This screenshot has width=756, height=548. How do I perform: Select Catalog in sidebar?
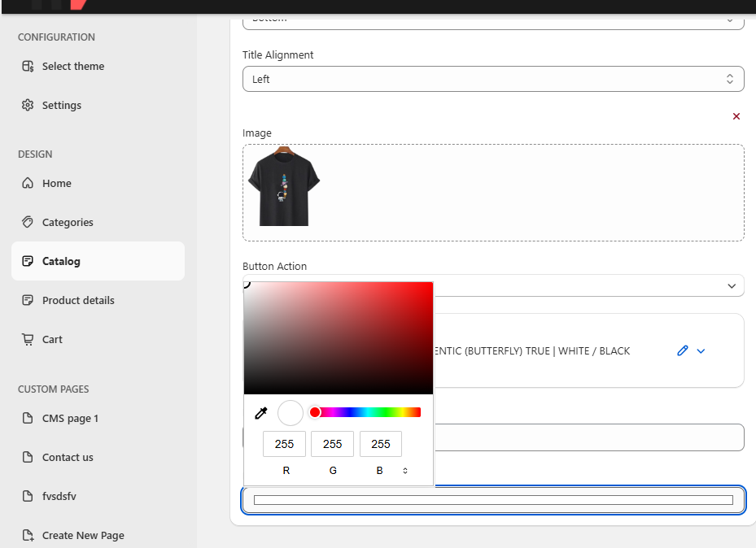tap(98, 261)
